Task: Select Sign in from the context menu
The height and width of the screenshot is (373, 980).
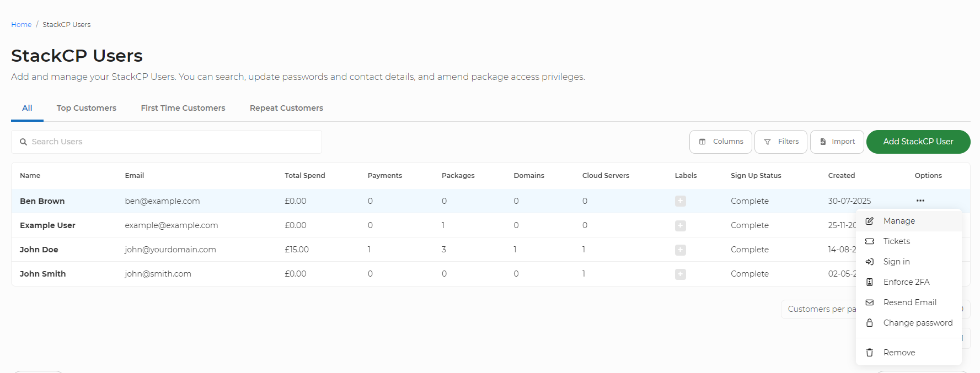Action: click(909, 262)
